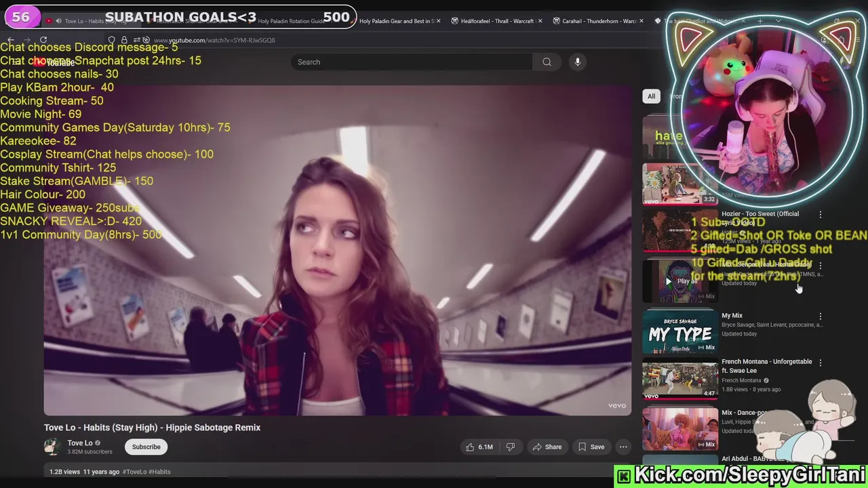Share the video

(547, 447)
